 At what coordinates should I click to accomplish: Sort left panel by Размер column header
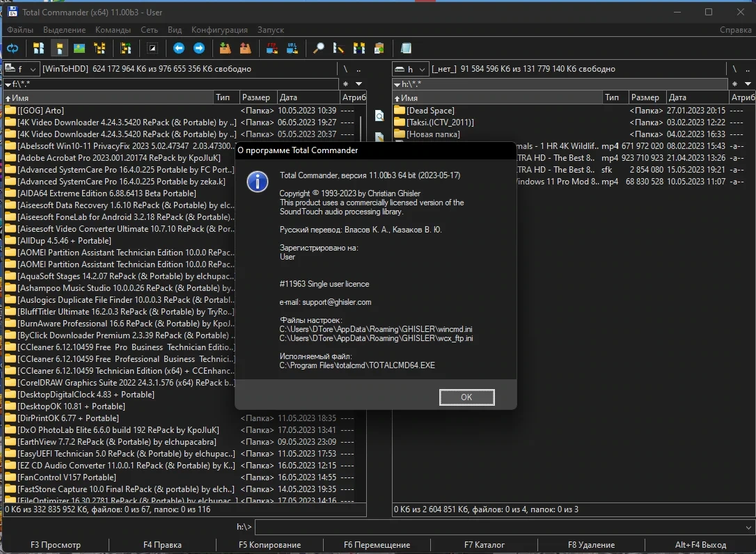click(x=258, y=97)
